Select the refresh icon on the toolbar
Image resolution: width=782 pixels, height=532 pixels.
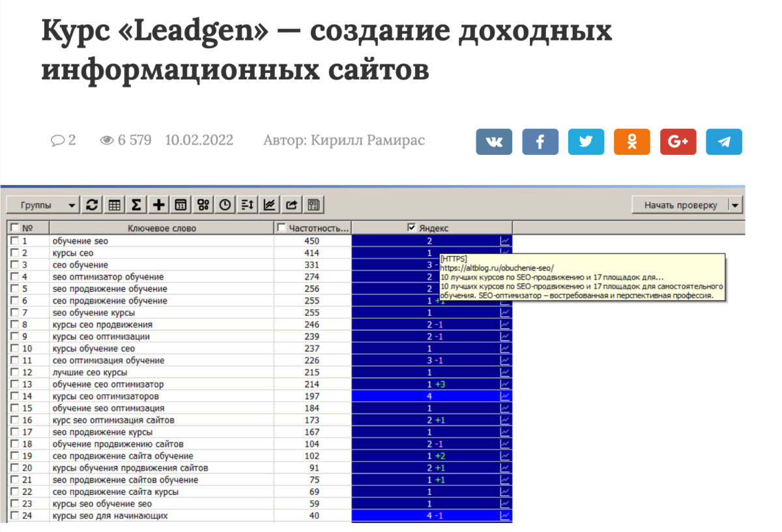(x=92, y=204)
